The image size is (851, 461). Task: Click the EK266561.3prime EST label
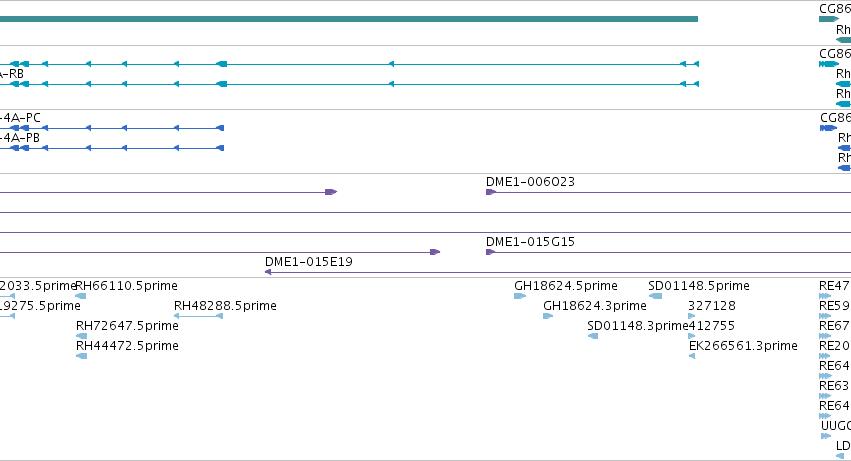[x=743, y=346]
